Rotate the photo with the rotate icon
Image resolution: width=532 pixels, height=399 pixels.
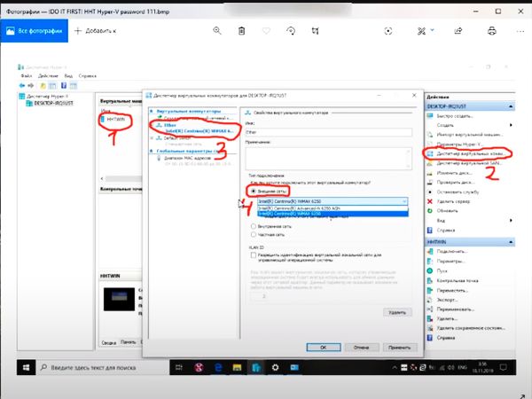point(291,31)
